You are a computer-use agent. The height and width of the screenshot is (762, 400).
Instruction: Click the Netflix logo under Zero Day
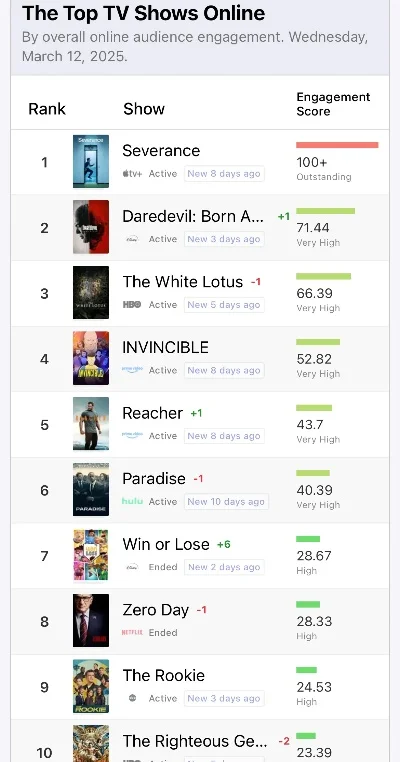(132, 632)
